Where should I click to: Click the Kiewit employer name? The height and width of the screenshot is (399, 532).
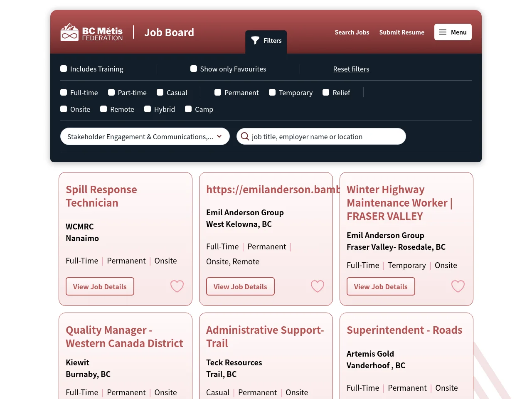tap(77, 362)
